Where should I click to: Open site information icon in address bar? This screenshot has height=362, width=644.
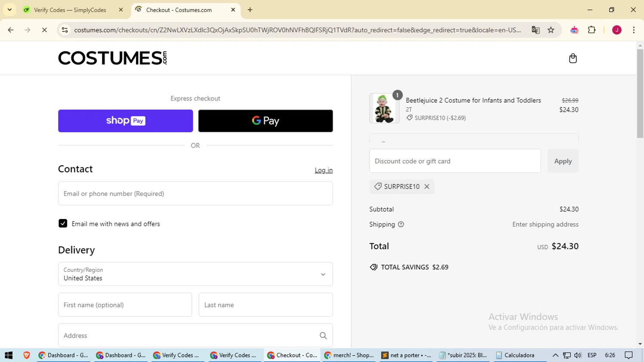[x=65, y=30]
